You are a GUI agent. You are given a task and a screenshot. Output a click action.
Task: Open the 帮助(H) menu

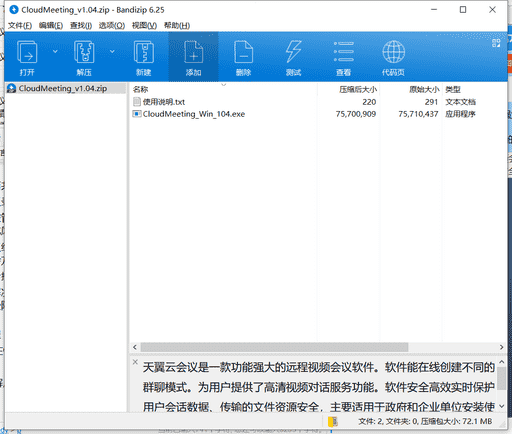177,26
